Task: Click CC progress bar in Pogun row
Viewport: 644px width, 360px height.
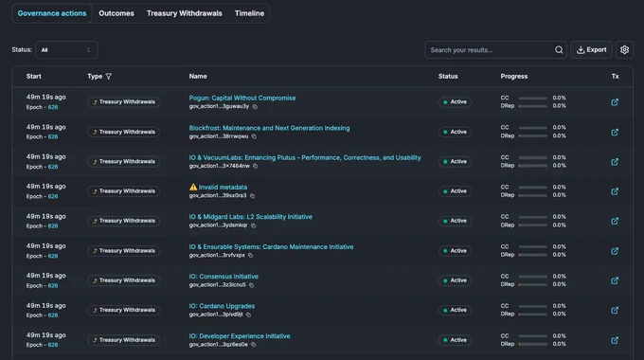Action: click(532, 99)
